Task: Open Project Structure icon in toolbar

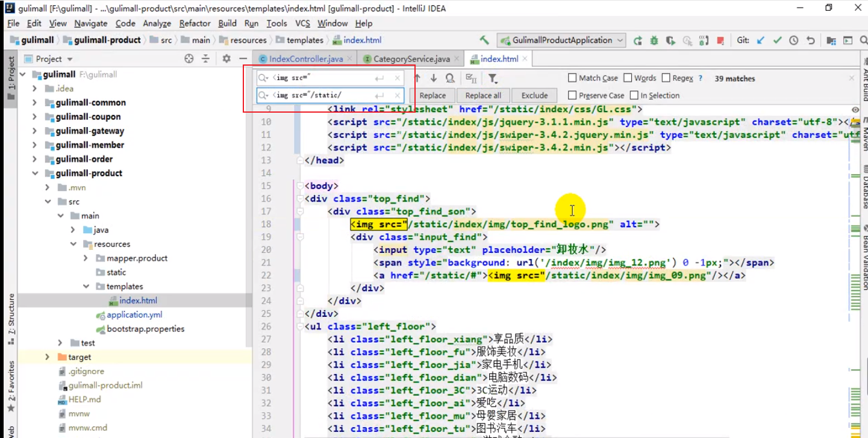Action: [x=831, y=40]
